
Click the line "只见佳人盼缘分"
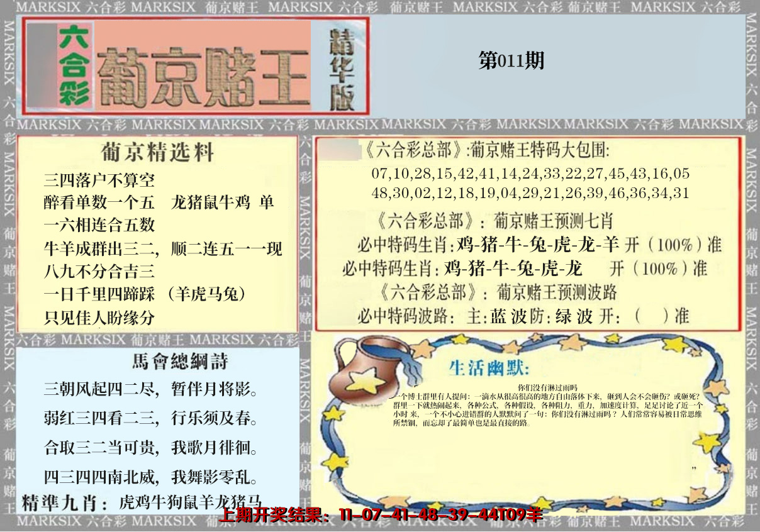(x=99, y=318)
